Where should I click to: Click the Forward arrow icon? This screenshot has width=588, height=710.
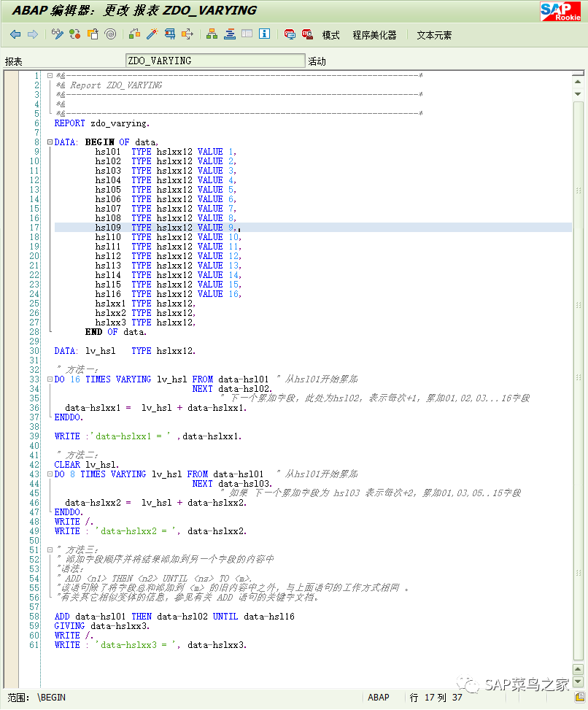tap(33, 34)
